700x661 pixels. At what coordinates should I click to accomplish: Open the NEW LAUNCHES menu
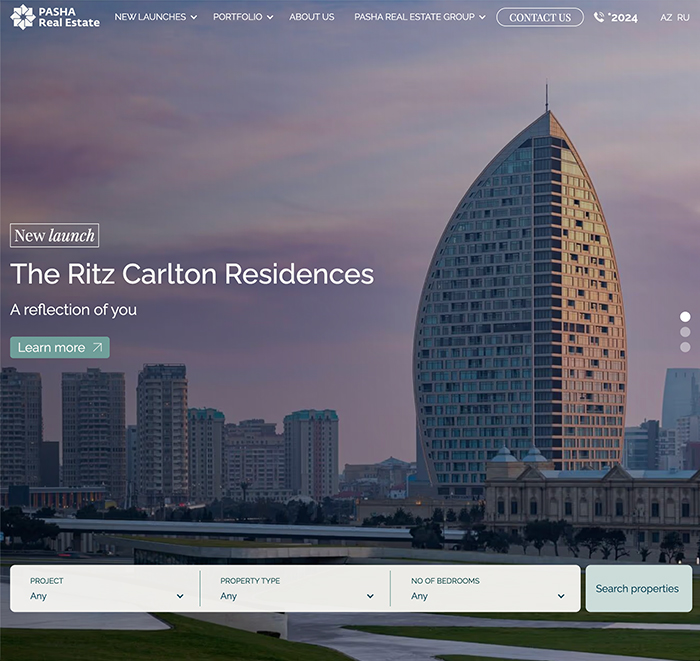[150, 17]
